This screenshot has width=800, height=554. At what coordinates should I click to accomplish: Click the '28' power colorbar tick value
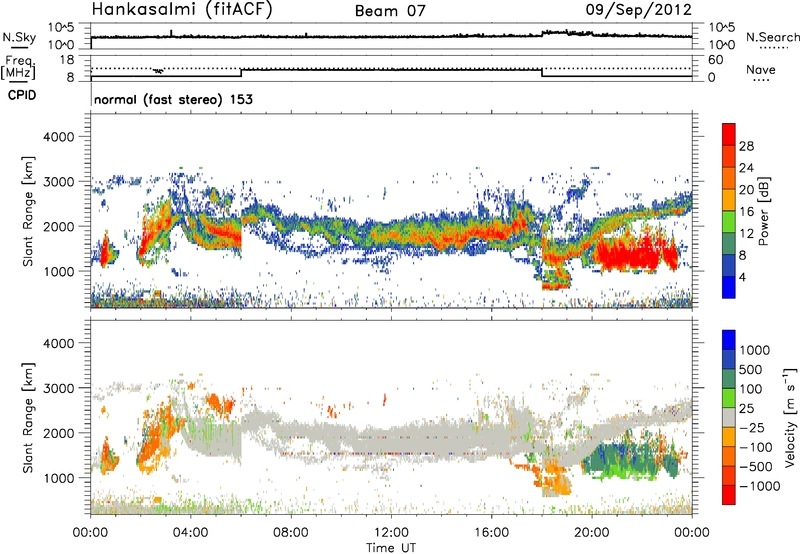[x=746, y=146]
